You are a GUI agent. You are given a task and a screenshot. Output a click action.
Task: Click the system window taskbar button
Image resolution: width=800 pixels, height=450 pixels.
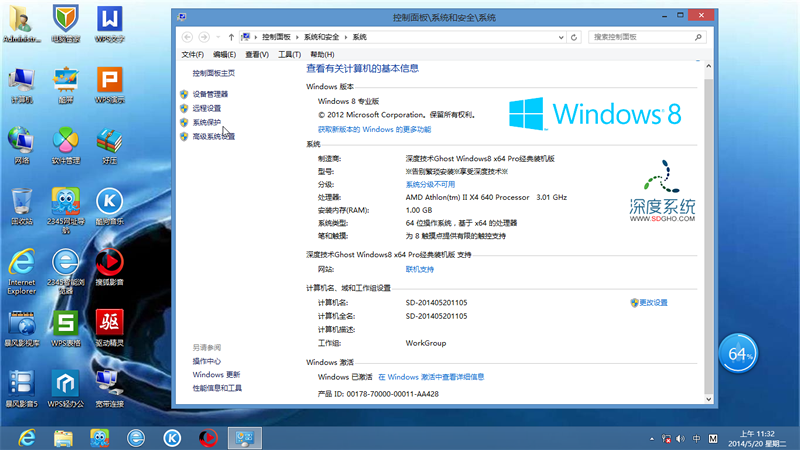coord(245,438)
